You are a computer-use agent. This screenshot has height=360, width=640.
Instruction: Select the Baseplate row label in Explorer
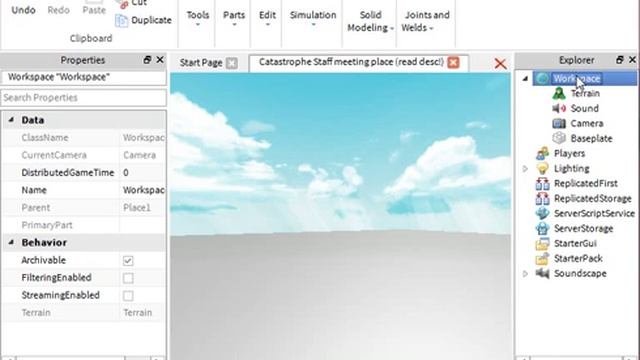click(x=591, y=138)
